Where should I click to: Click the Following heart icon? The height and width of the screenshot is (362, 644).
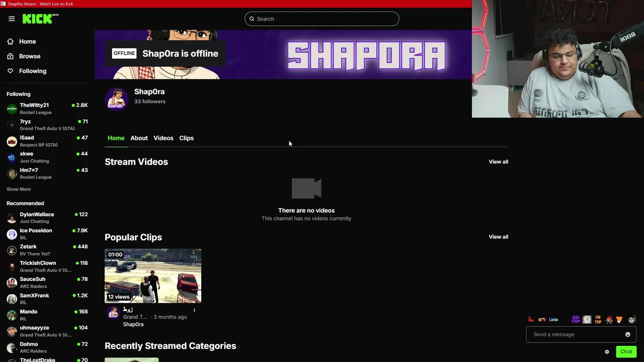coord(10,71)
